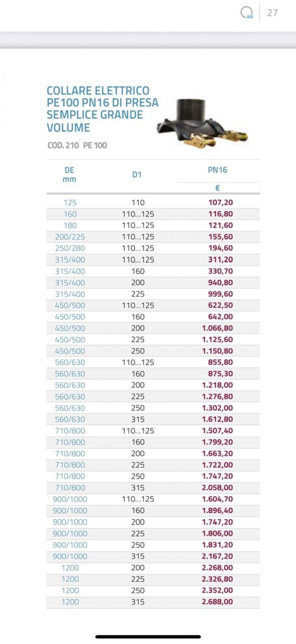The height and width of the screenshot is (644, 296).
Task: Select the 180 DE row cell
Action: (70, 226)
